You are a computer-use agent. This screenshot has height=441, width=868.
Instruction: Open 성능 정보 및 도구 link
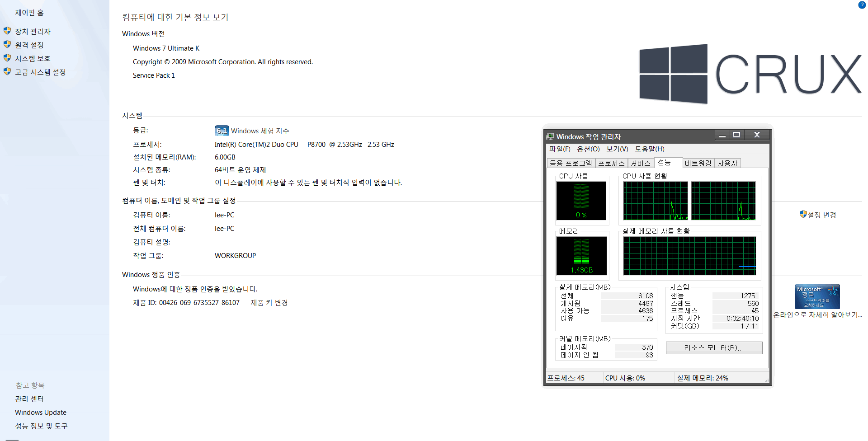[41, 426]
